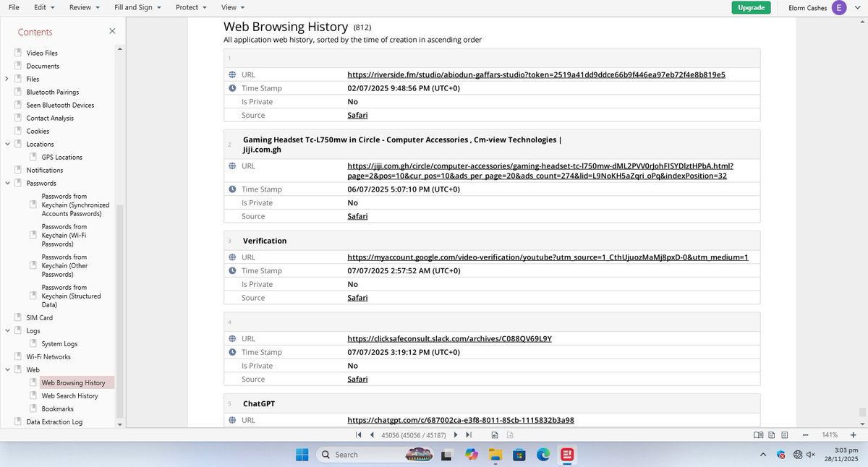Open the Protect menu dropdown
The width and height of the screenshot is (868, 467).
click(191, 7)
